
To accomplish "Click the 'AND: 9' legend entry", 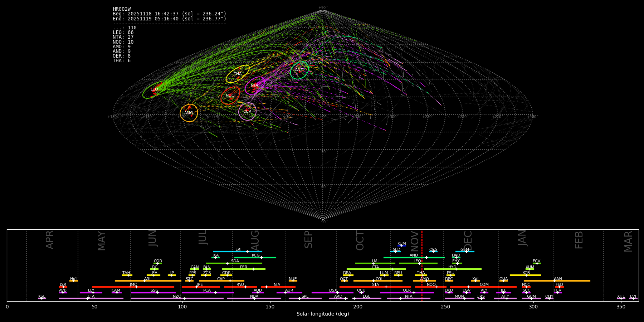I will (122, 52).
